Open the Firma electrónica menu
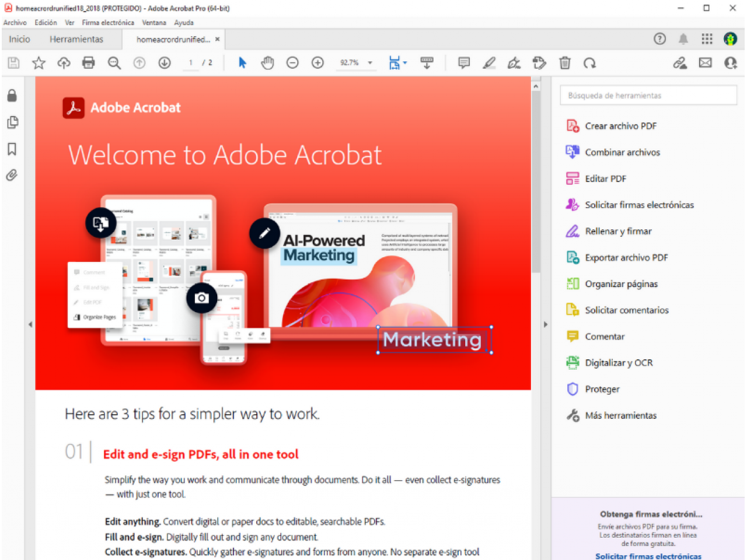Image resolution: width=747 pixels, height=560 pixels. point(108,23)
